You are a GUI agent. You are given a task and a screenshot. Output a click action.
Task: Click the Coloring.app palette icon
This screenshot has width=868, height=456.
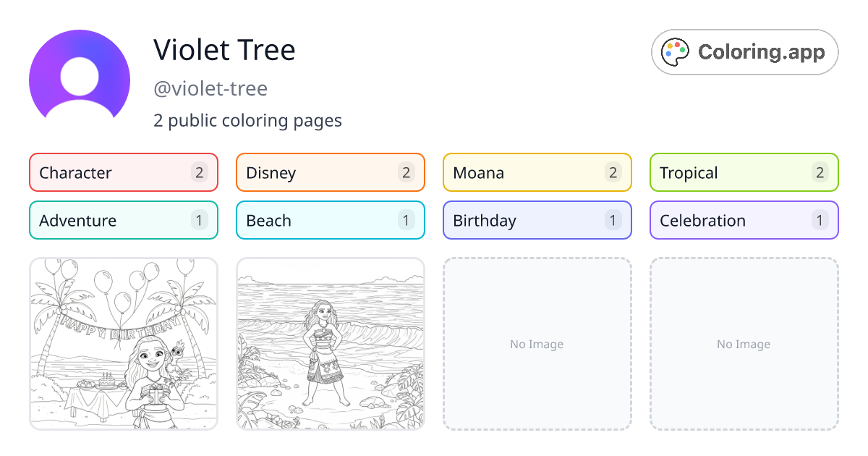675,51
